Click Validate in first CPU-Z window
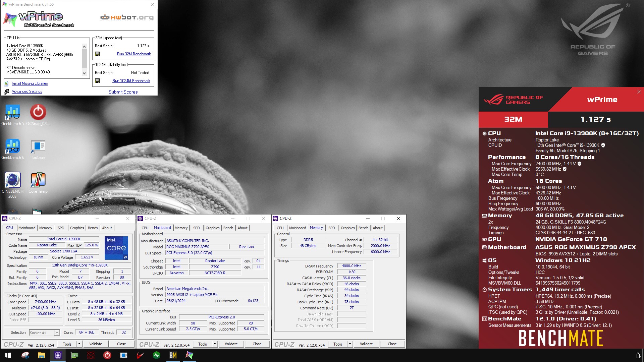 coord(96,344)
